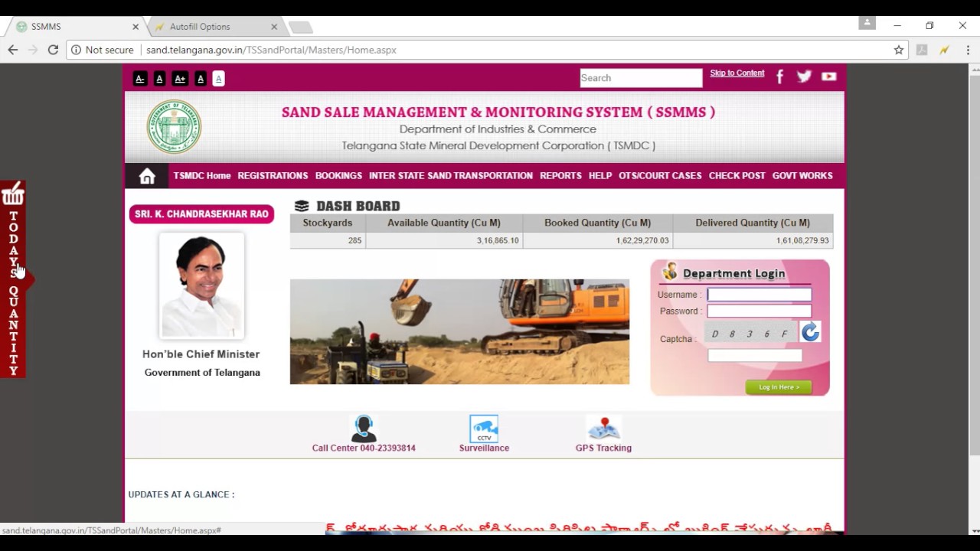980x551 pixels.
Task: Open the TSMDC Home menu
Action: 202,176
